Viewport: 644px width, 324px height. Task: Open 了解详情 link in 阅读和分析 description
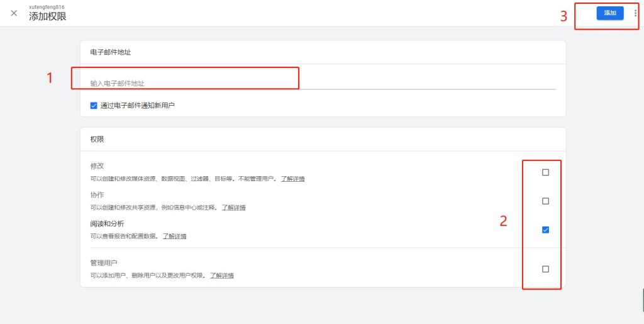174,237
